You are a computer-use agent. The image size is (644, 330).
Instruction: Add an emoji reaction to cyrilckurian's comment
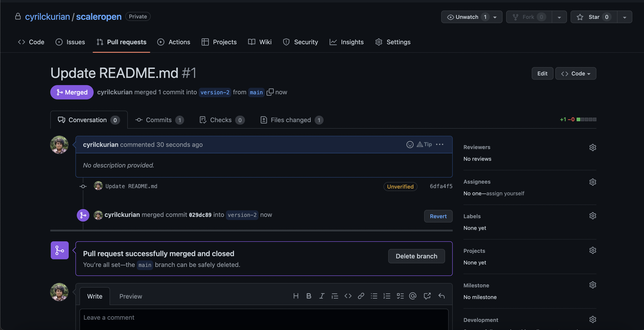coord(410,145)
